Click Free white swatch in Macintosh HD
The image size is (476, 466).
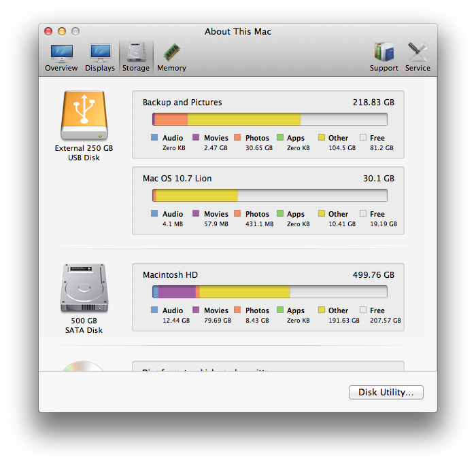click(x=363, y=310)
